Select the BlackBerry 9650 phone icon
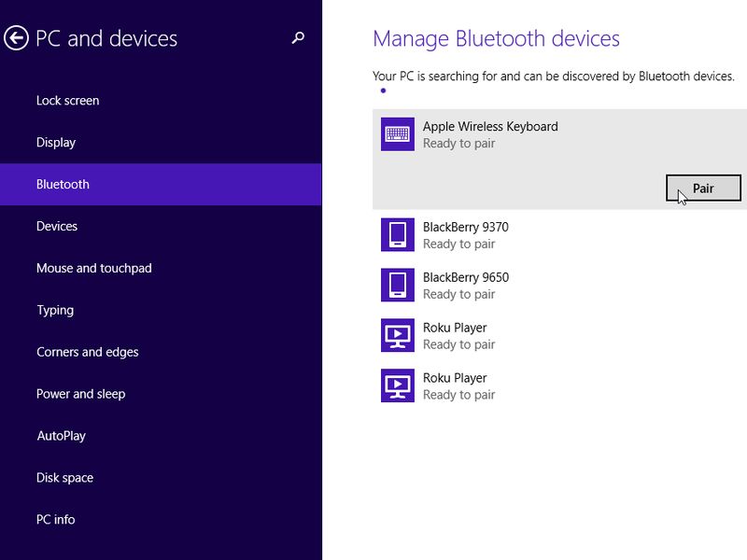 (398, 285)
